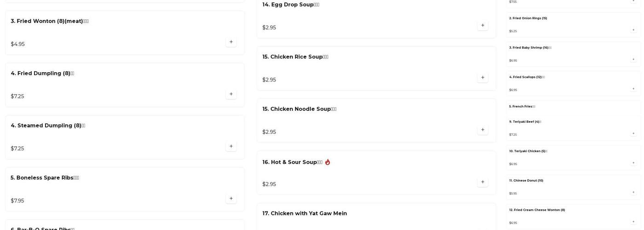Add Teriyaki Chicken (5) to order
The image size is (644, 230).
click(633, 163)
